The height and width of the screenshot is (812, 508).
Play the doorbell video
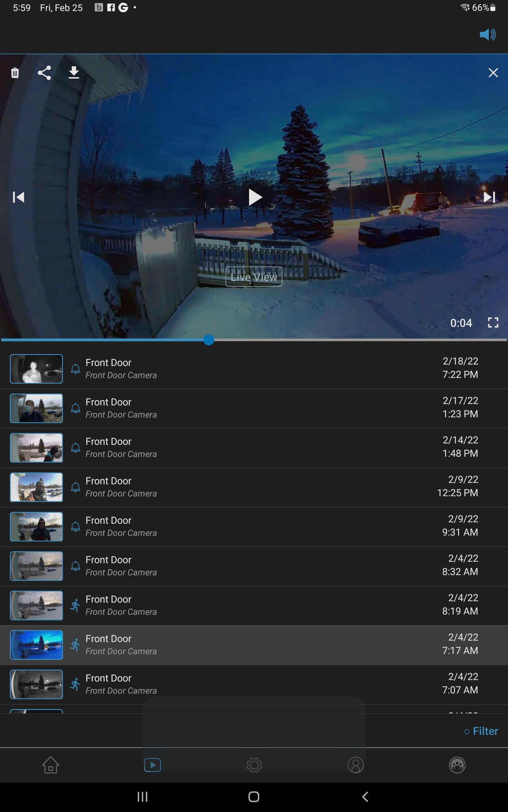click(x=255, y=197)
